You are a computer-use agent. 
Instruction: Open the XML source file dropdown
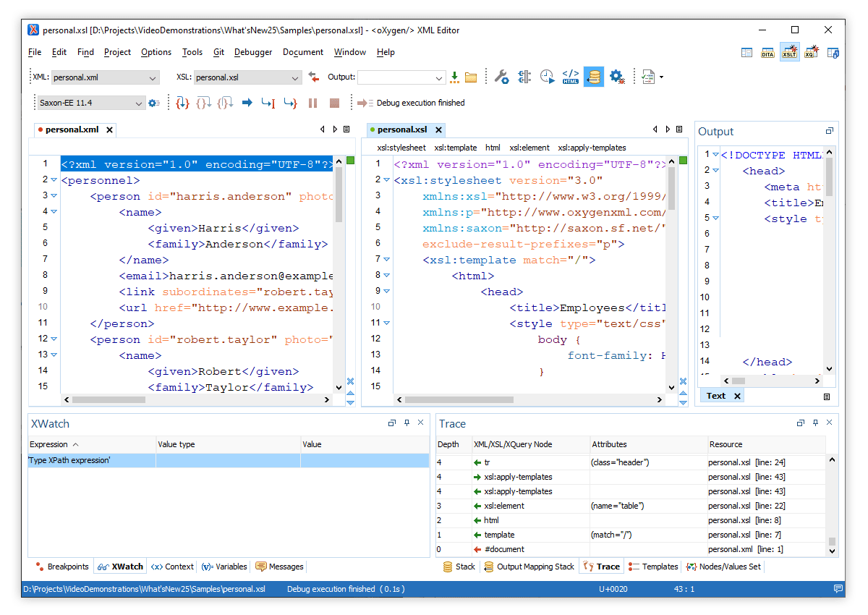[x=153, y=77]
